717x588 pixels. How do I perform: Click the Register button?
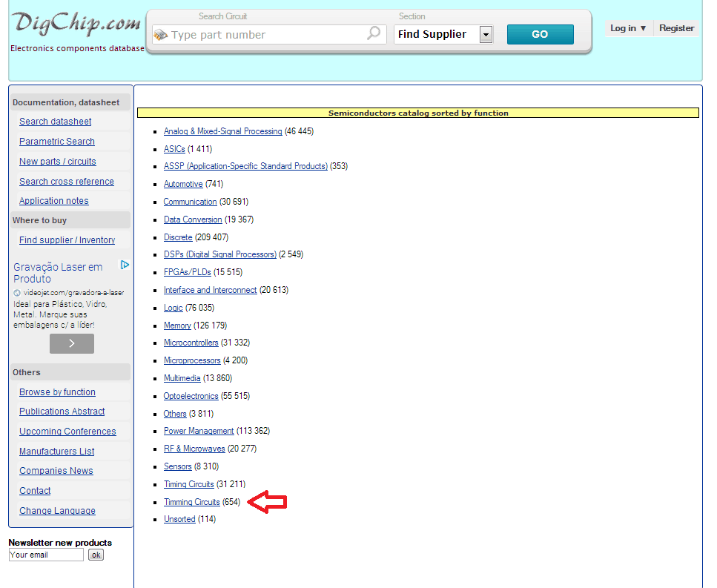point(676,28)
